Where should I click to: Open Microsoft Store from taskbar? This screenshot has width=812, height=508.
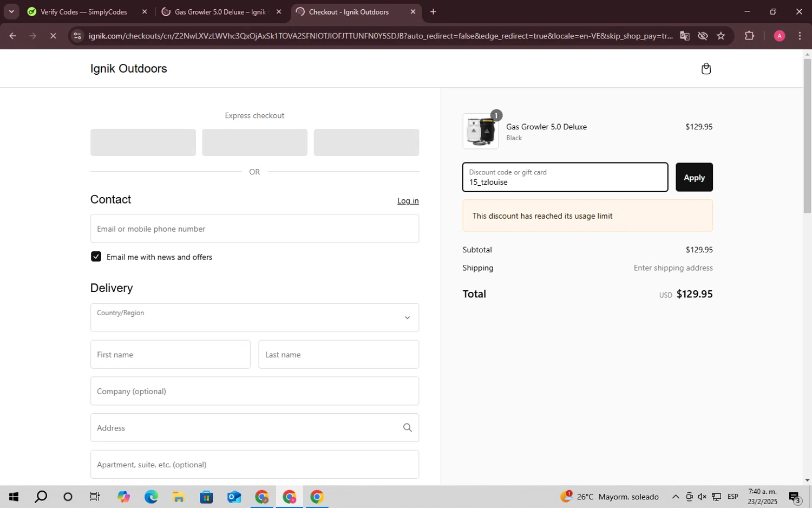click(x=206, y=497)
